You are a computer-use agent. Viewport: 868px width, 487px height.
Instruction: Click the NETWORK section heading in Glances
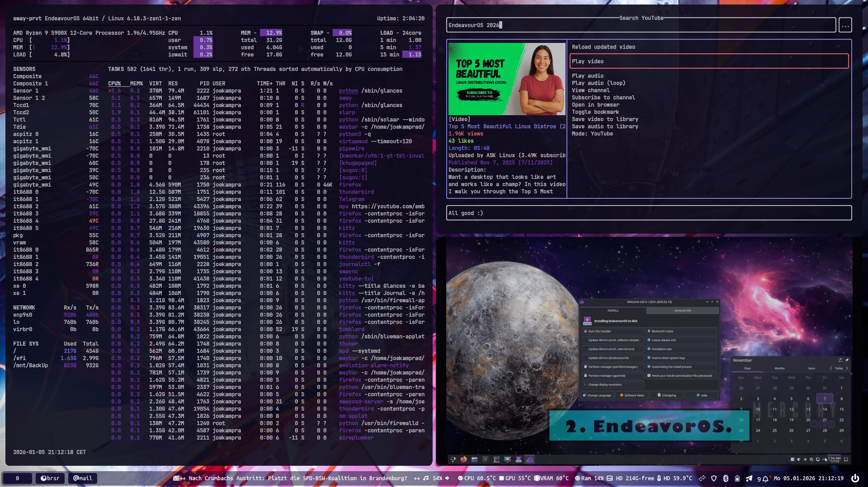pos(24,308)
